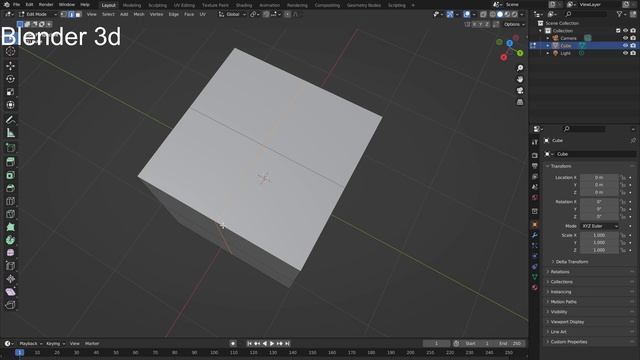Viewport: 640px width, 360px height.
Task: Select the Move tool
Action: (x=11, y=65)
